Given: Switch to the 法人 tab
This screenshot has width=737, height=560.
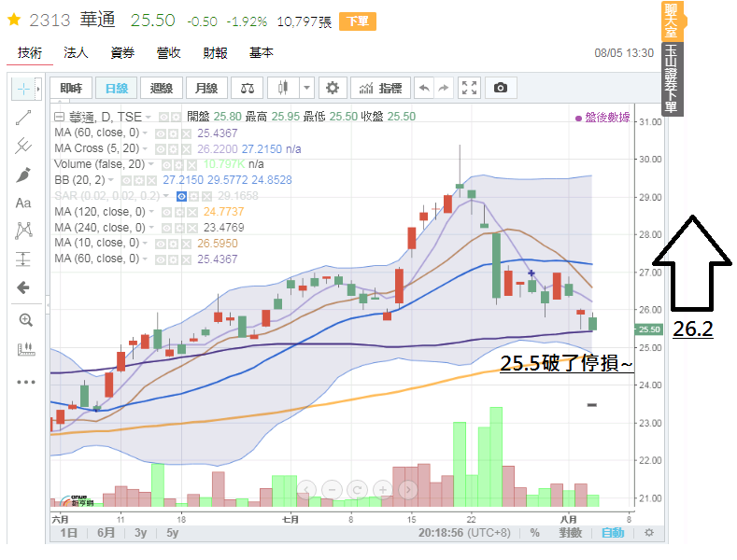Looking at the screenshot, I should pos(76,52).
